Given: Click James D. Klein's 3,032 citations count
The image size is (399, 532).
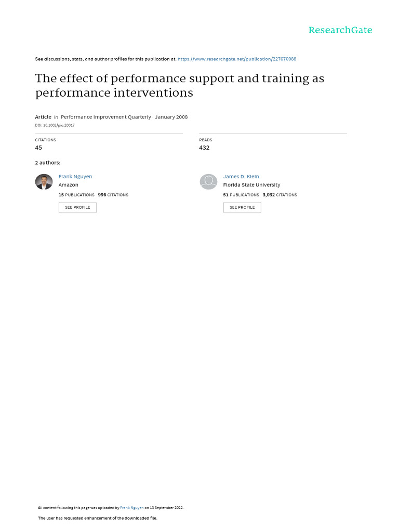Looking at the screenshot, I should (x=280, y=195).
